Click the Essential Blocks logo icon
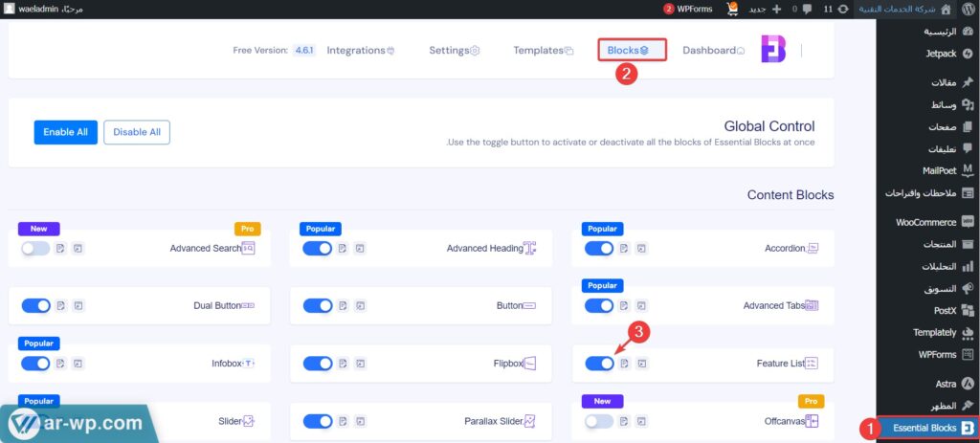 pyautogui.click(x=773, y=50)
